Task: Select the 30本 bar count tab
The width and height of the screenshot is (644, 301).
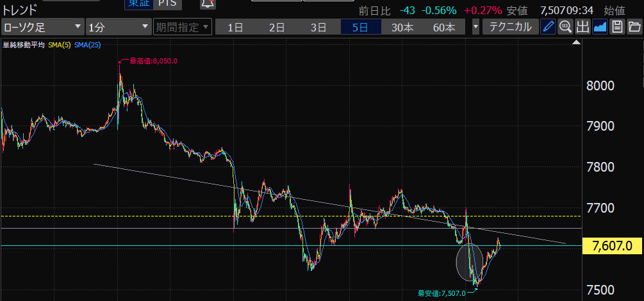Action: [x=402, y=27]
